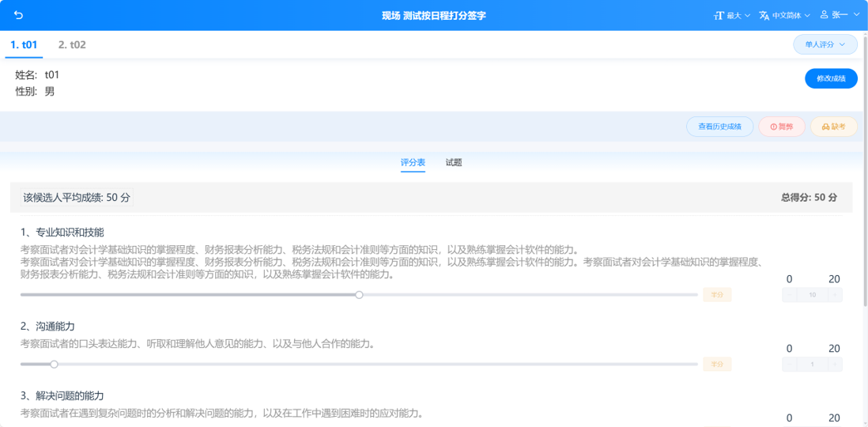This screenshot has height=427, width=868.
Task: Open the 中文简体 language dropdown
Action: (x=784, y=16)
